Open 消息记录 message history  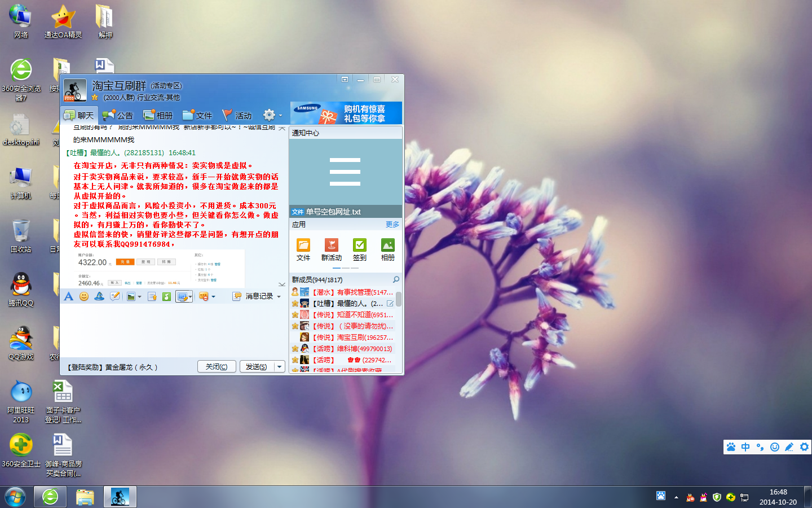(x=254, y=296)
